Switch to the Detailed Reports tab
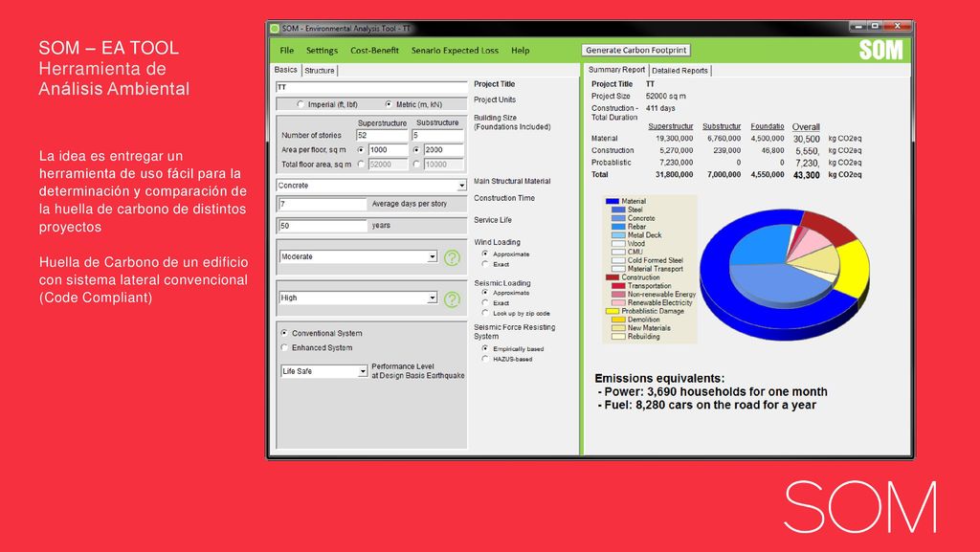This screenshot has width=980, height=552. point(680,71)
